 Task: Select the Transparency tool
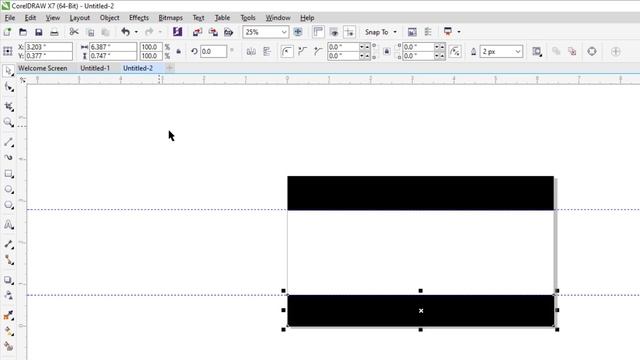[x=9, y=295]
